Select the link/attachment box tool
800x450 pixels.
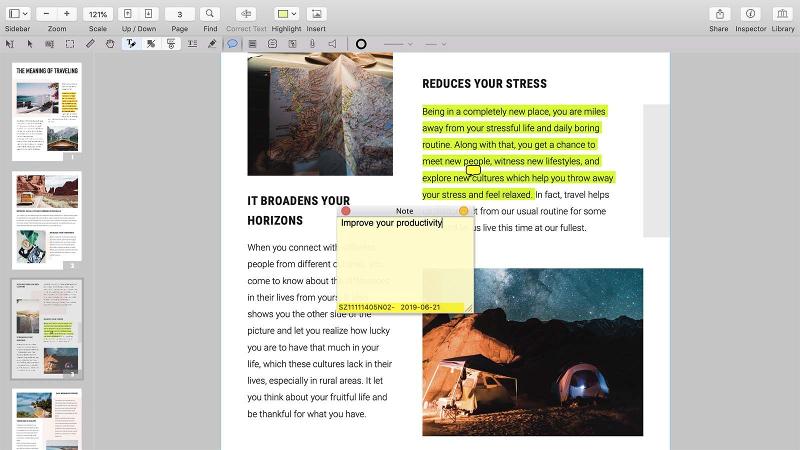click(x=292, y=44)
